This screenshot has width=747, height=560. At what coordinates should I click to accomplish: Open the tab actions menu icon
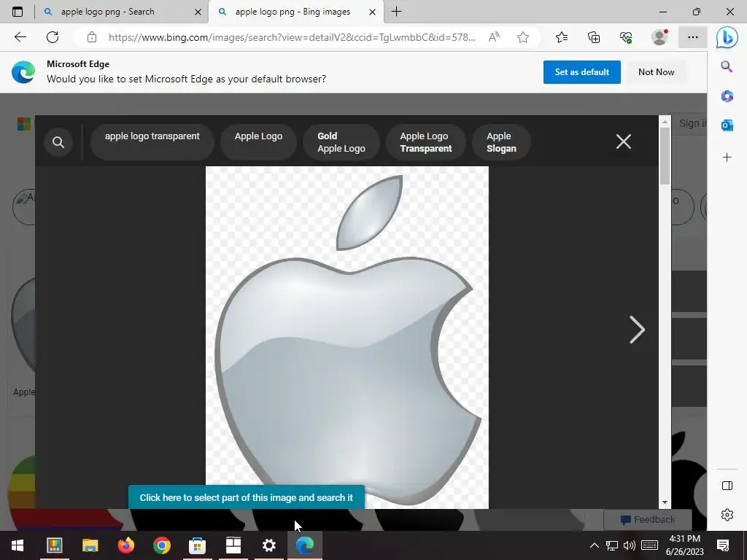click(18, 12)
